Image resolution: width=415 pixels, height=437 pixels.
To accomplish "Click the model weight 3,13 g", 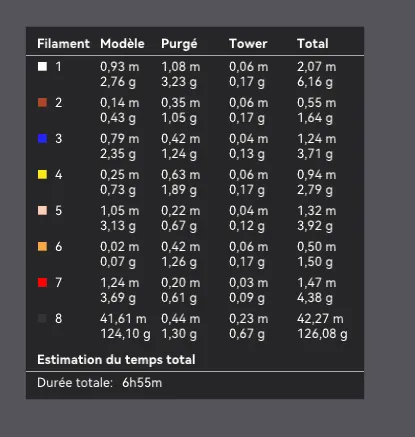I will [x=118, y=226].
